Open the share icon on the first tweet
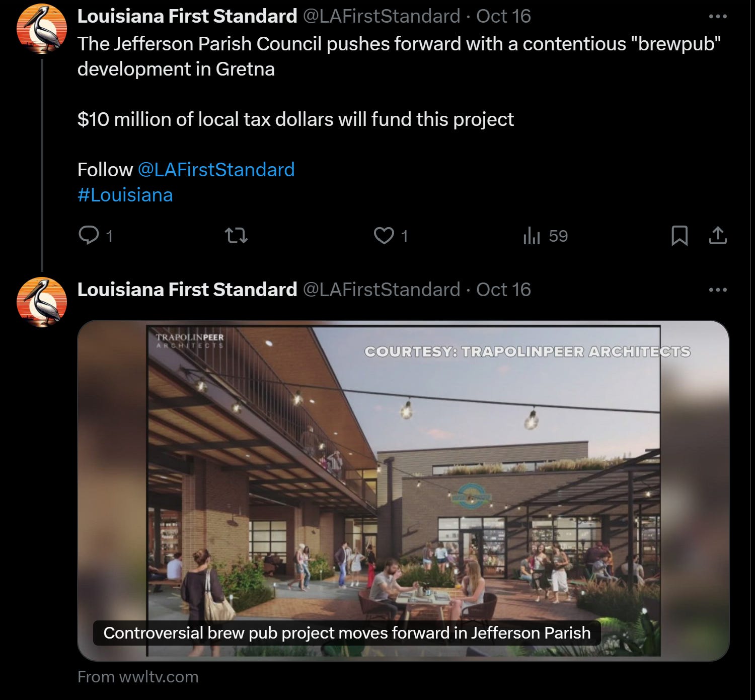This screenshot has height=700, width=755. 719,236
